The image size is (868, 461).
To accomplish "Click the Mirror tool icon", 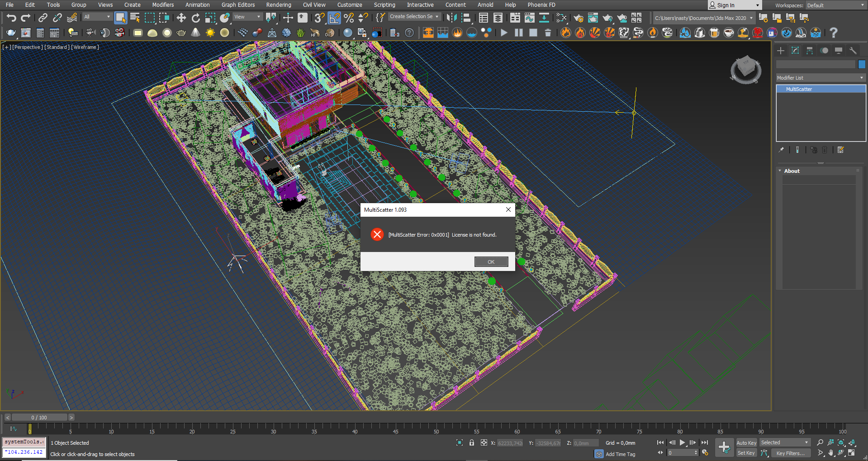I will [x=451, y=18].
